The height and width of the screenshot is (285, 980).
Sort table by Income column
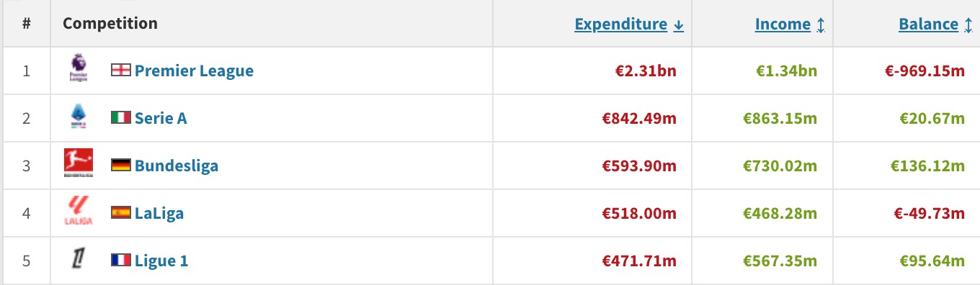[x=790, y=24]
